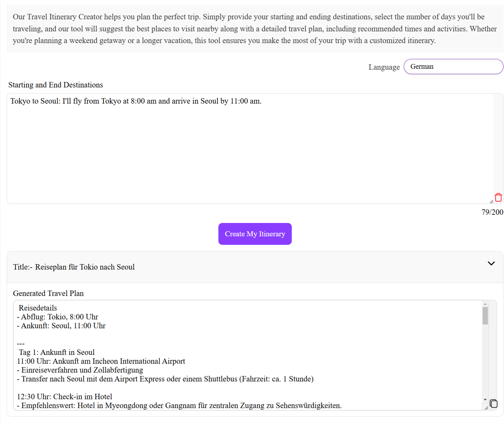Click the 'Starting and End Destinations' label

coord(56,85)
